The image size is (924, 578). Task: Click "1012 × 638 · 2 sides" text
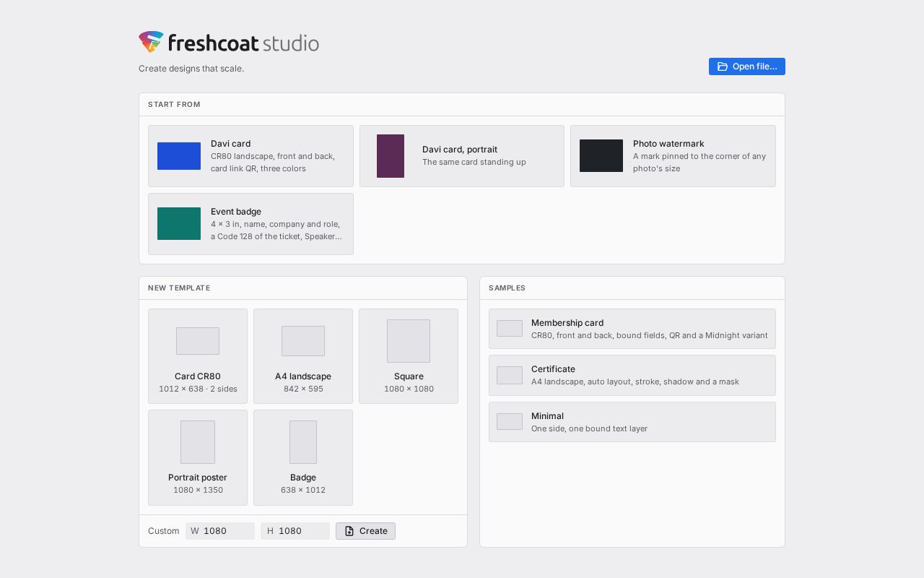pos(198,389)
